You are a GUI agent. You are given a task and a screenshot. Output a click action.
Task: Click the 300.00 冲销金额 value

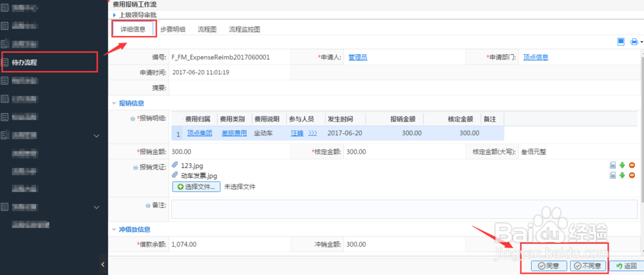356,245
